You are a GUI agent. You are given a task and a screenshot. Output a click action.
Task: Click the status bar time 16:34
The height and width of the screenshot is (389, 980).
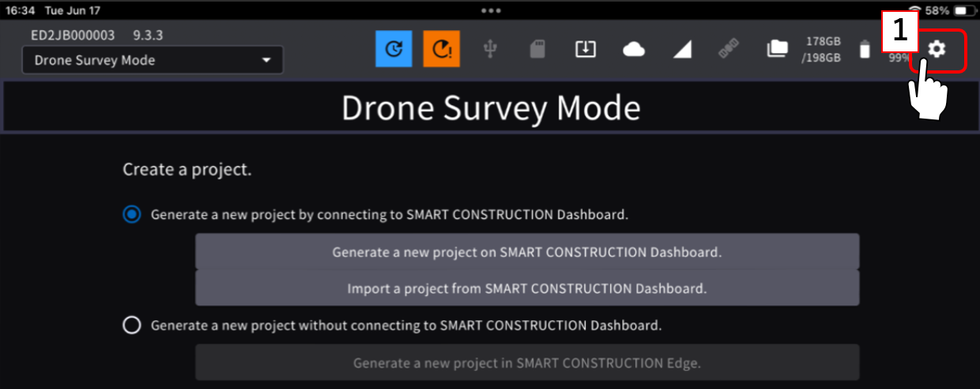click(19, 11)
